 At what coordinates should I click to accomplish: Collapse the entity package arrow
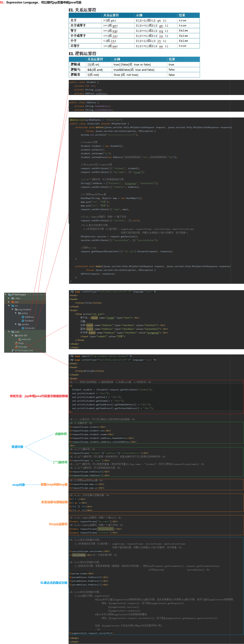16,313
